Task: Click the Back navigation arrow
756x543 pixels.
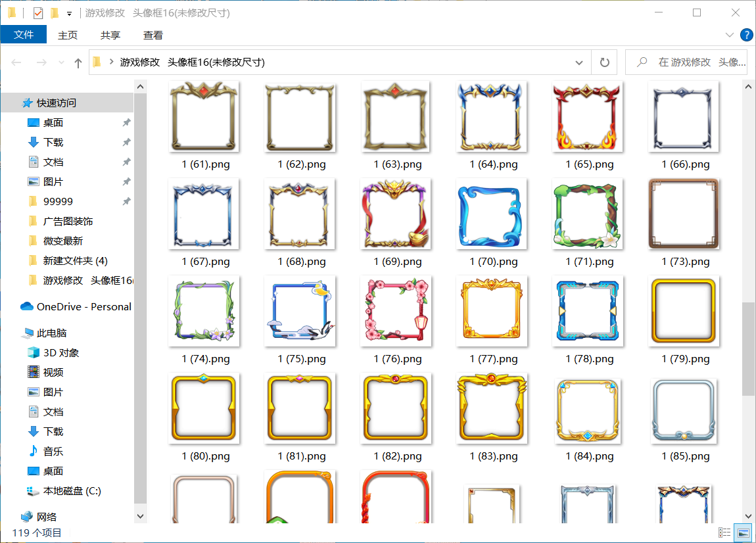Action: 17,62
